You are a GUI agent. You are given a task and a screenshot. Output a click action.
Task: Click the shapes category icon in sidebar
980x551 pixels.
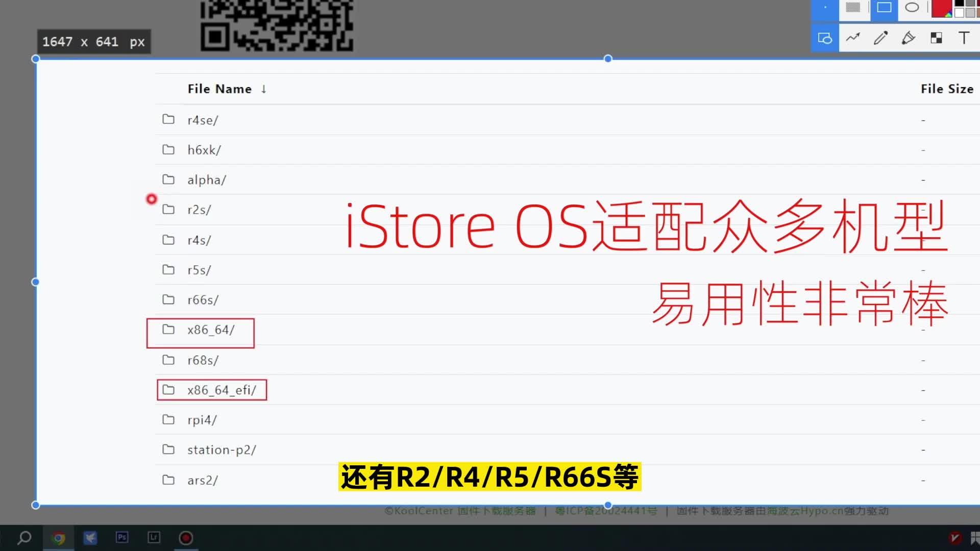coord(825,38)
